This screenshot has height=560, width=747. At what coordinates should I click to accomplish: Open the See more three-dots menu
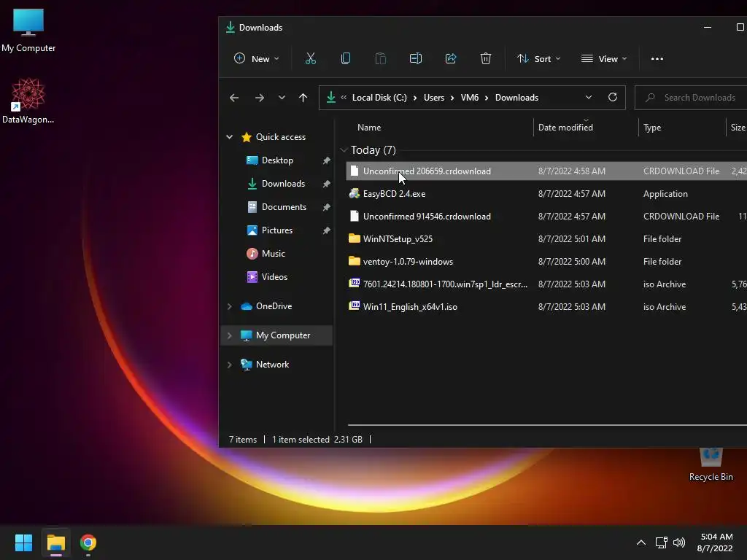(657, 58)
